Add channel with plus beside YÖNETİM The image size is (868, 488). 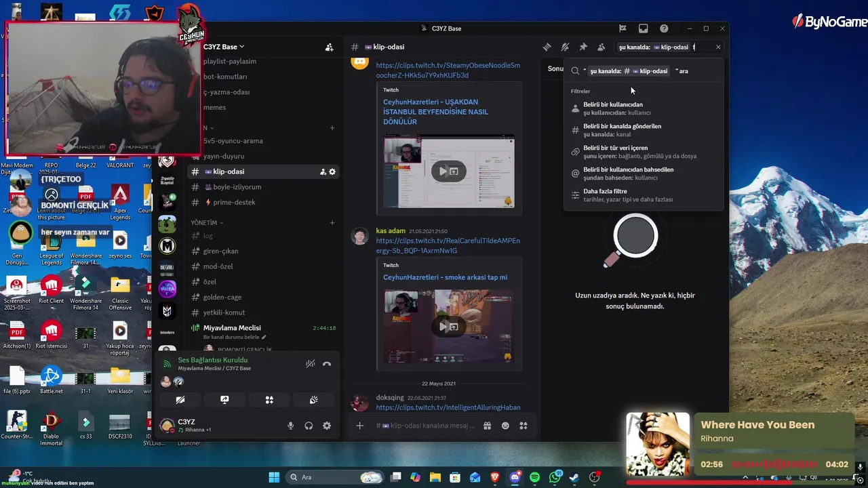tap(332, 222)
